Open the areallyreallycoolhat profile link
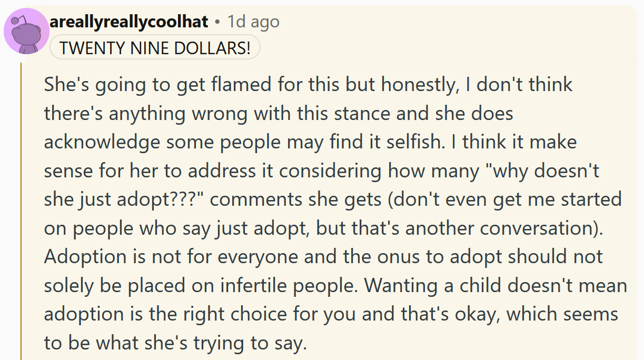 pos(128,22)
